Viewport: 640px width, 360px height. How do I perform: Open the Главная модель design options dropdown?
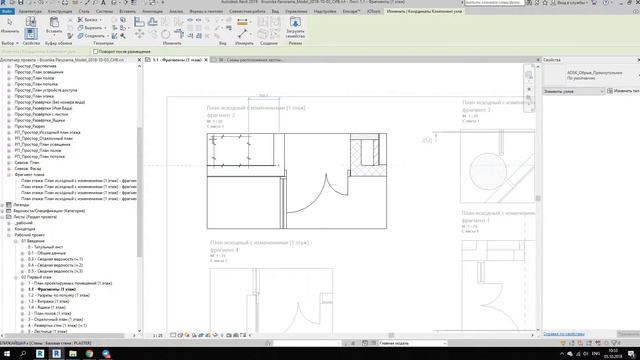(413, 343)
